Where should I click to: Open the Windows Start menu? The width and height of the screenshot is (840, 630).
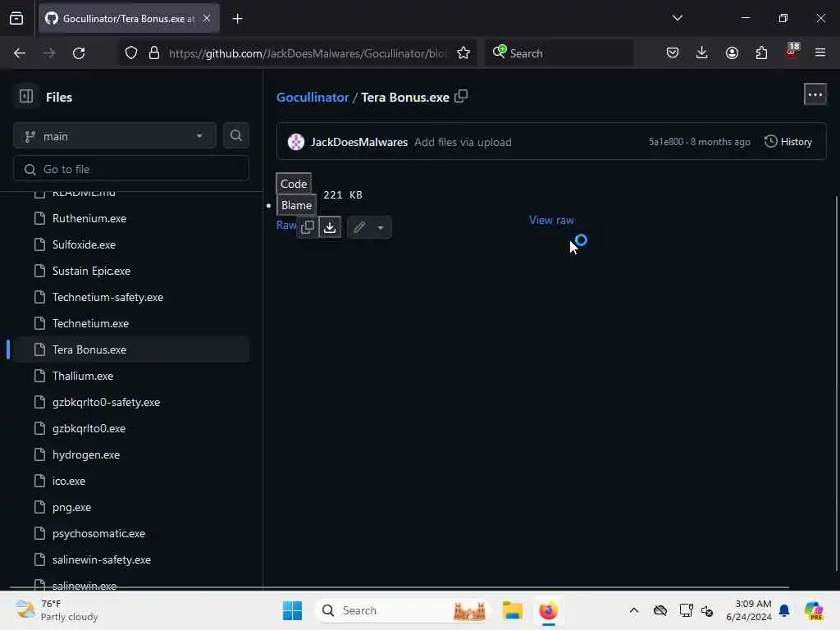pyautogui.click(x=293, y=610)
